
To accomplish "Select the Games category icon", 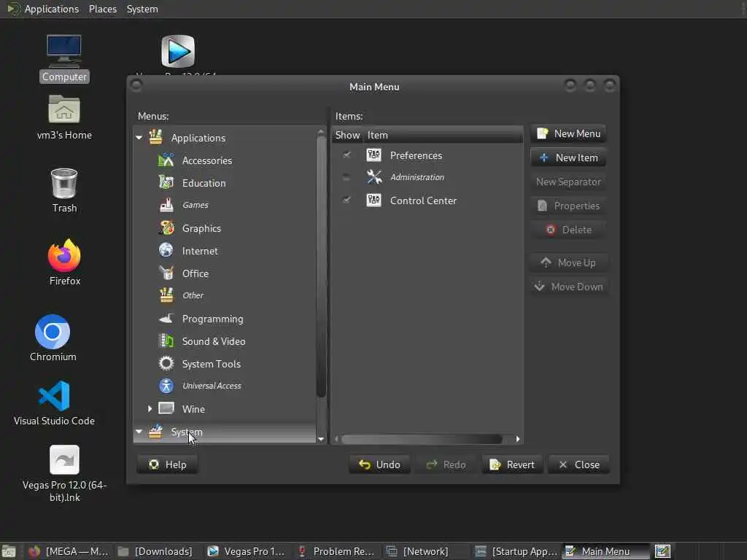I will (x=166, y=205).
